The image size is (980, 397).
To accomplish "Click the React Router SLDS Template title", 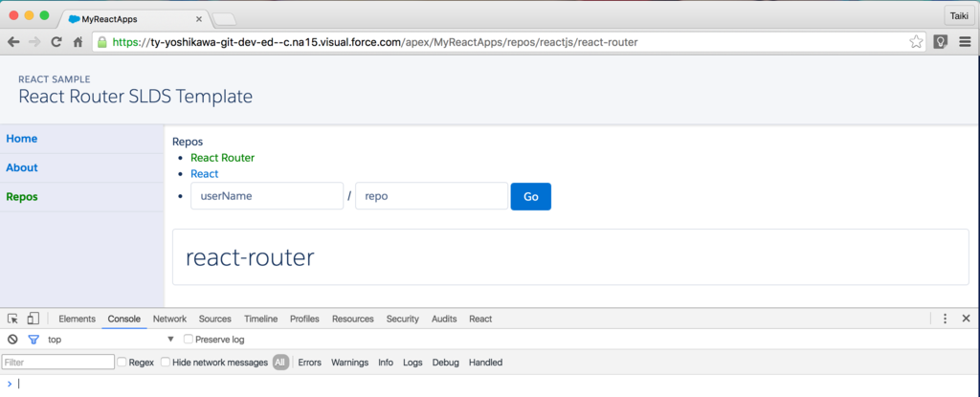I will tap(136, 97).
